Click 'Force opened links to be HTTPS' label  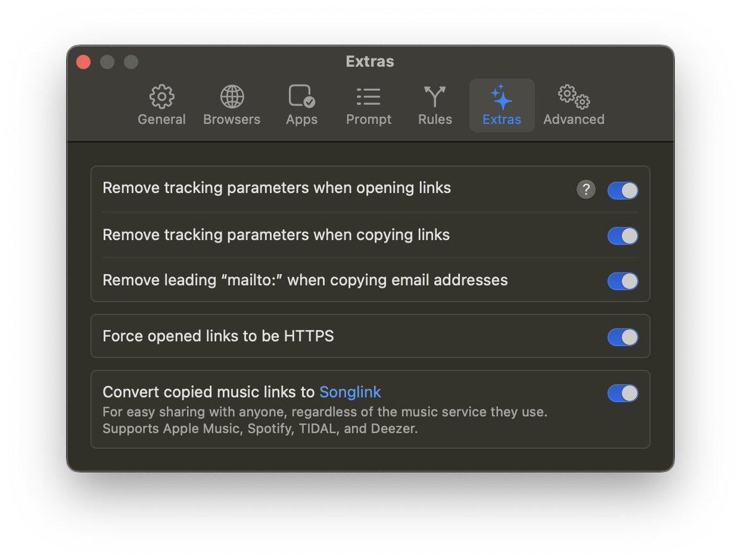(218, 336)
